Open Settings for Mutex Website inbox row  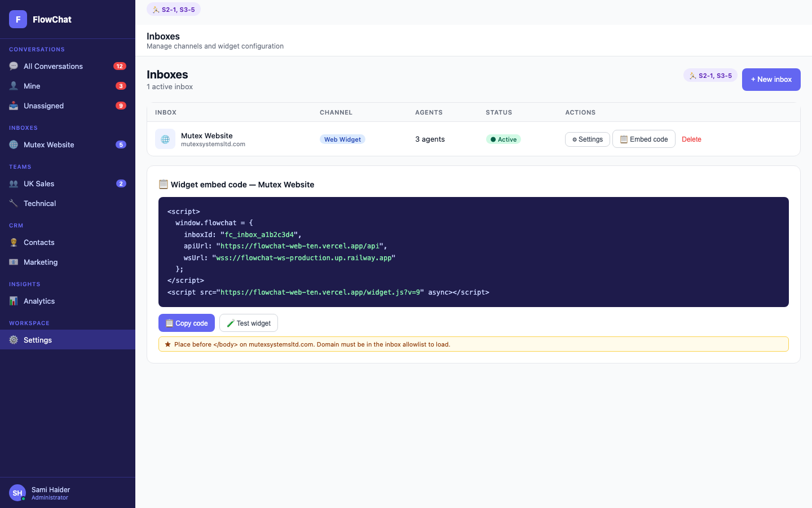tap(587, 139)
